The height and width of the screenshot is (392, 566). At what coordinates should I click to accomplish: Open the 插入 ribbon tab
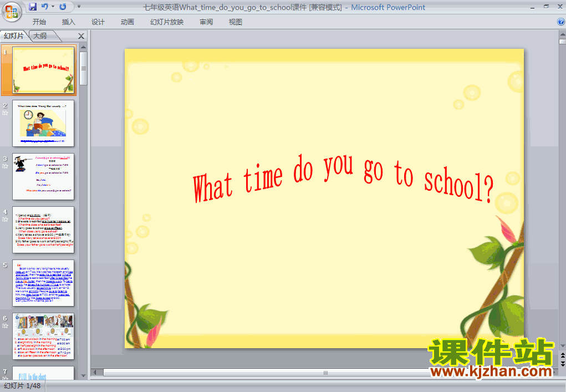pos(69,22)
